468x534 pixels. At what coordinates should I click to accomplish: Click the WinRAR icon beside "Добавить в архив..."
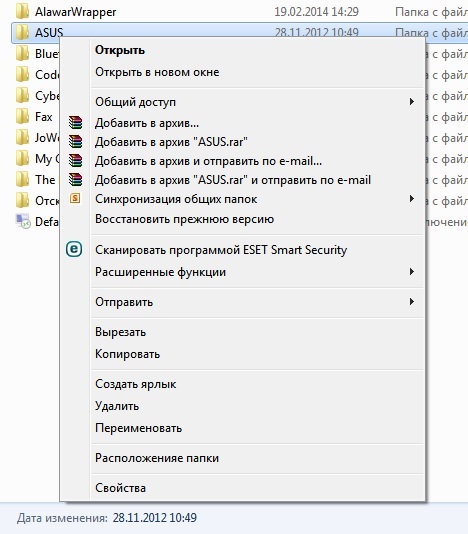(x=75, y=122)
